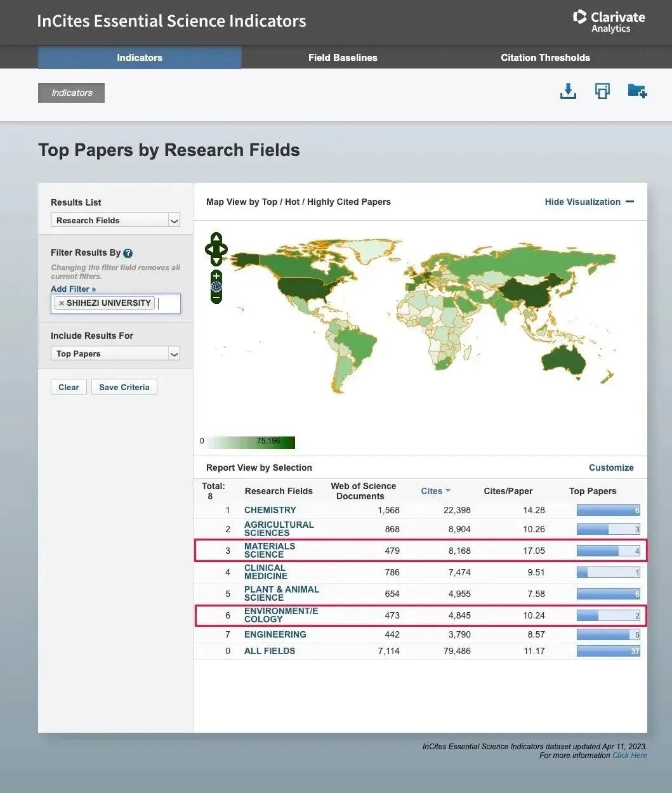Open the Citation Thresholds tab
Viewport: 672px width, 793px height.
(x=545, y=58)
